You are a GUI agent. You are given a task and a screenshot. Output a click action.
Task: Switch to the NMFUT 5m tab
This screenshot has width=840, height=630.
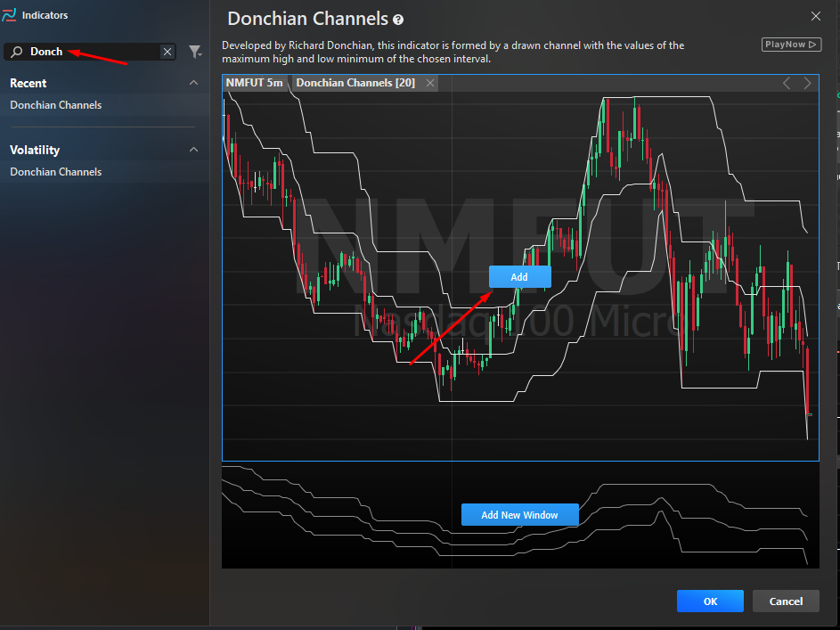point(255,83)
